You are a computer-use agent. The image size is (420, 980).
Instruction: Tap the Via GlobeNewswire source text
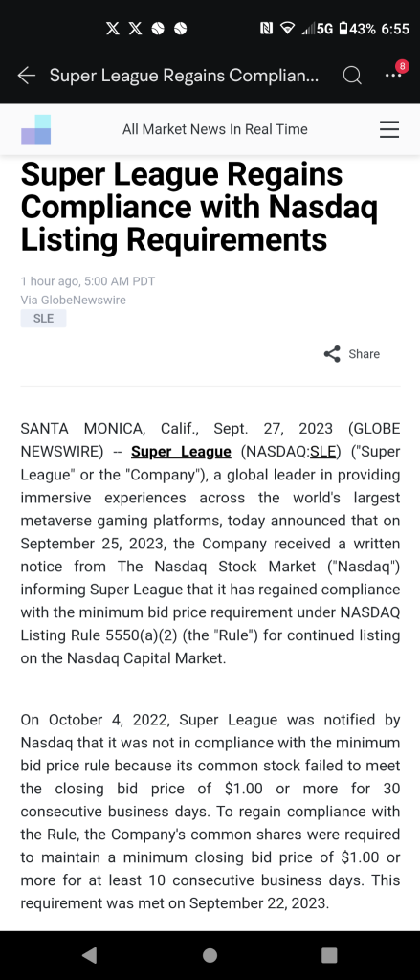coord(73,300)
